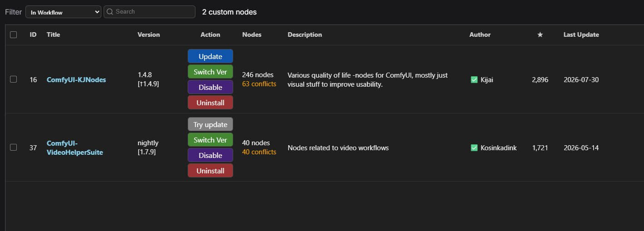Sort by the Last Update column header
644x231 pixels.
(x=581, y=34)
